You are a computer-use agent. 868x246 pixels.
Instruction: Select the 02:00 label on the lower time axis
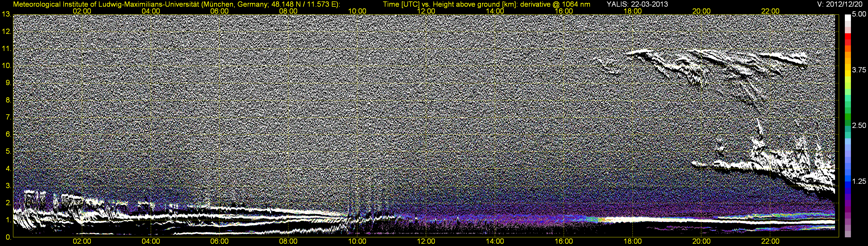[82, 241]
